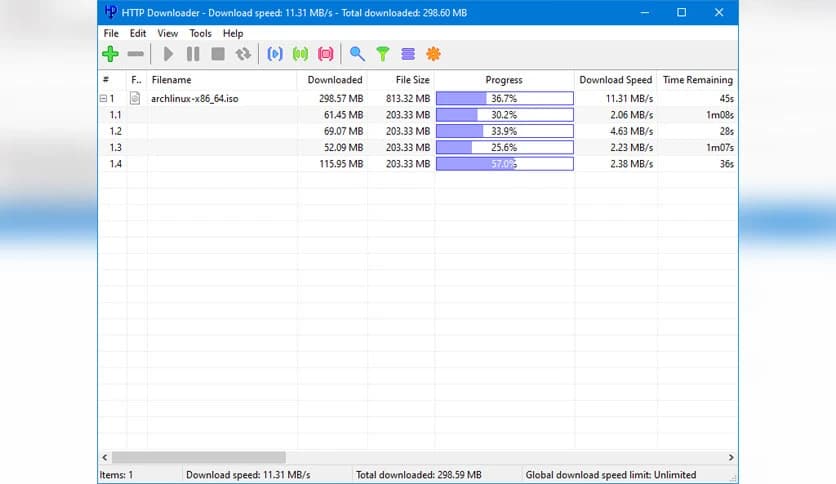Click the 11.31 MB/s speed cell

pos(629,99)
